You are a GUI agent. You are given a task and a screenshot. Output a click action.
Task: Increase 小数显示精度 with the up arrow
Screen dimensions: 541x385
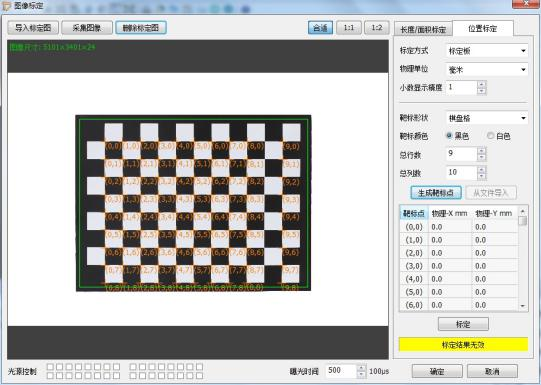(x=482, y=84)
